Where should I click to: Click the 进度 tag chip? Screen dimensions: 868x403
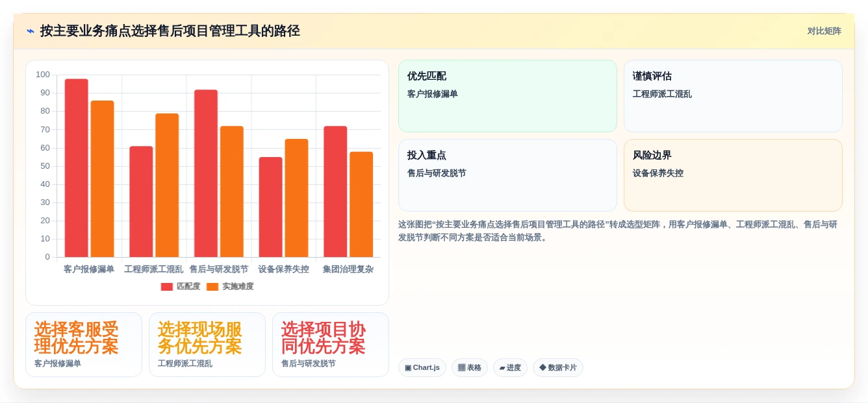point(510,368)
